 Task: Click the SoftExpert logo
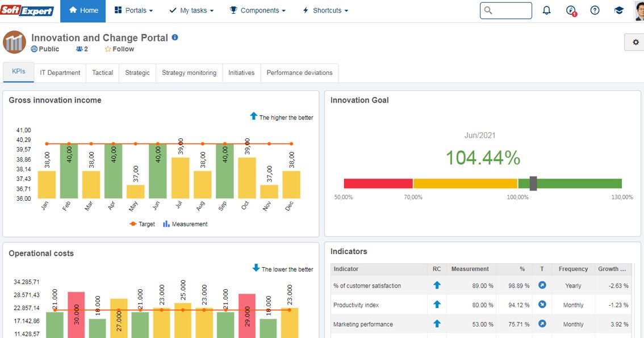[x=27, y=11]
